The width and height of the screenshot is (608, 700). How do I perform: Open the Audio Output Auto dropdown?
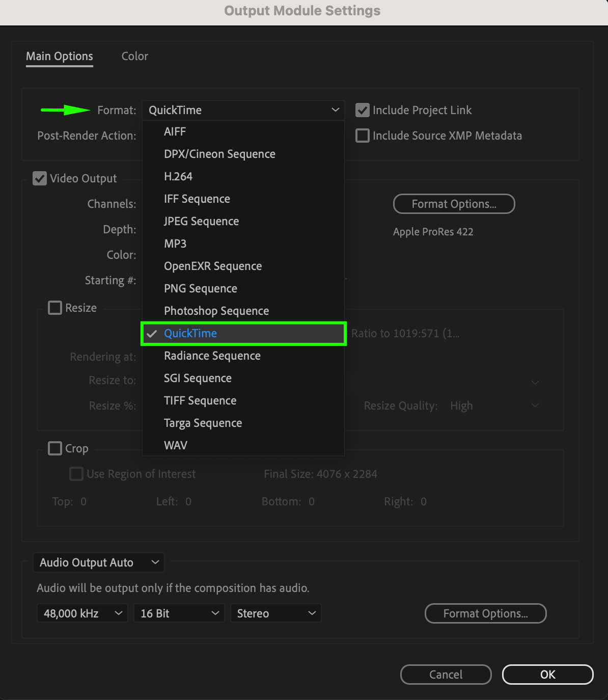99,562
